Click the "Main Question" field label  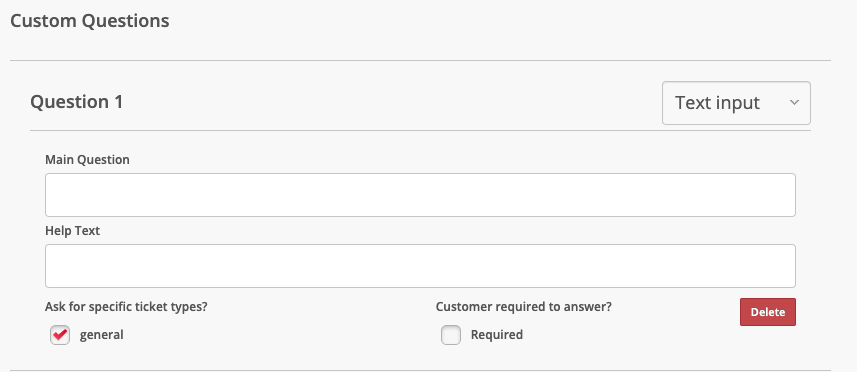tap(87, 160)
